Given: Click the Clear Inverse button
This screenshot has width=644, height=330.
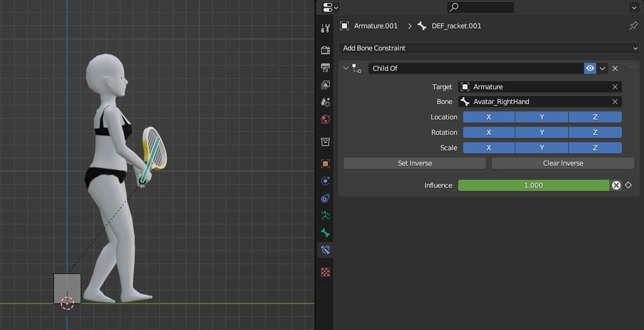Looking at the screenshot, I should [563, 163].
